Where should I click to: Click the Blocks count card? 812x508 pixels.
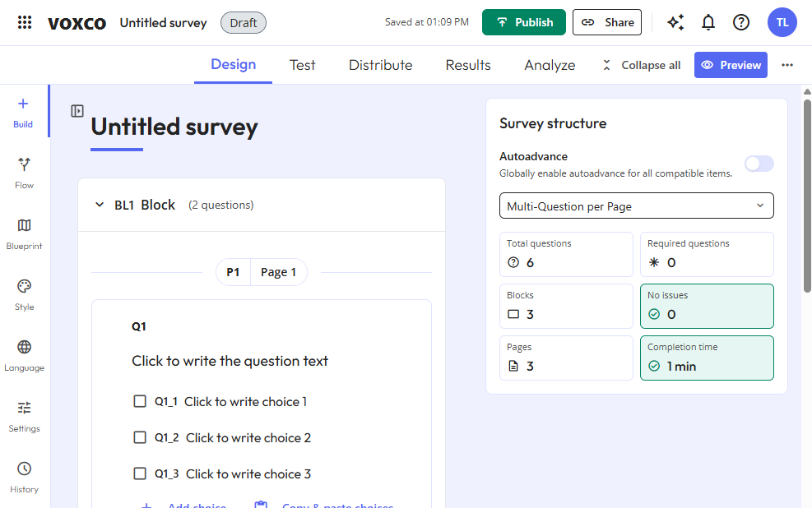566,306
